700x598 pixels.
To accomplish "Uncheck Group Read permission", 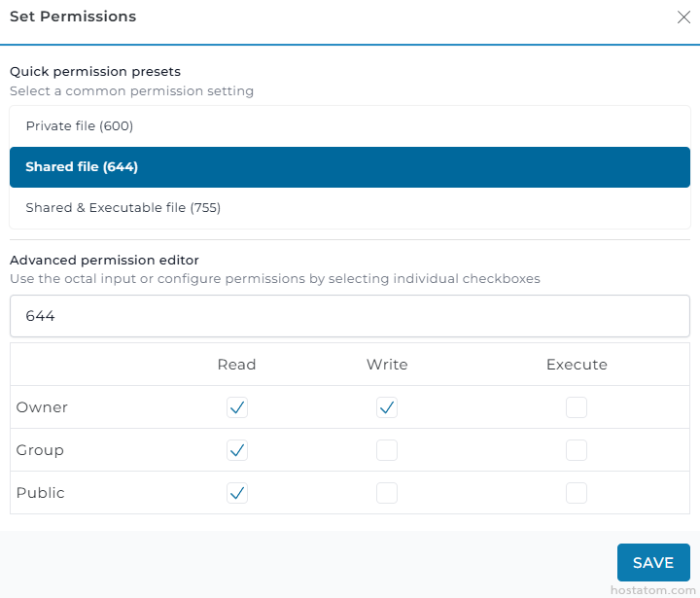I will (237, 450).
